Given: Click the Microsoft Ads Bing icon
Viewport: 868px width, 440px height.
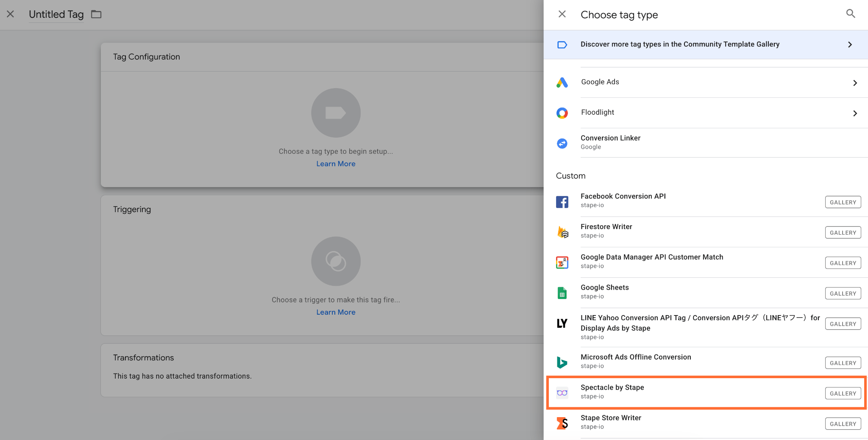Looking at the screenshot, I should coord(562,363).
